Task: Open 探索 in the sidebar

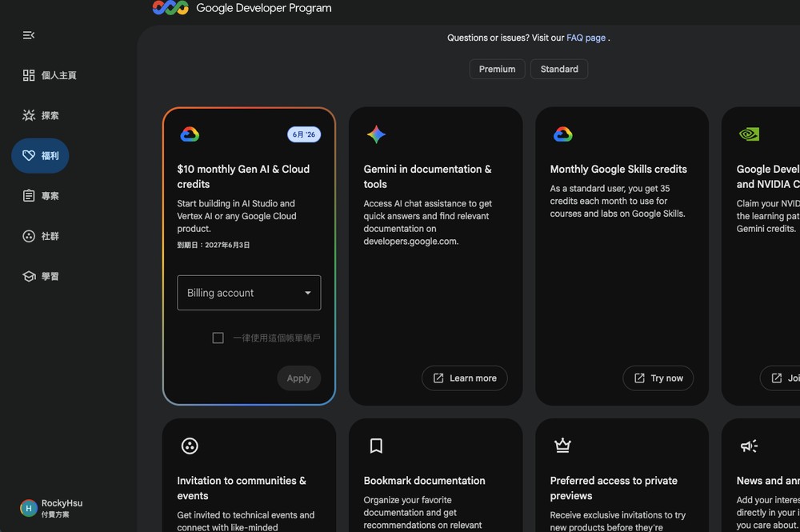Action: (41, 115)
